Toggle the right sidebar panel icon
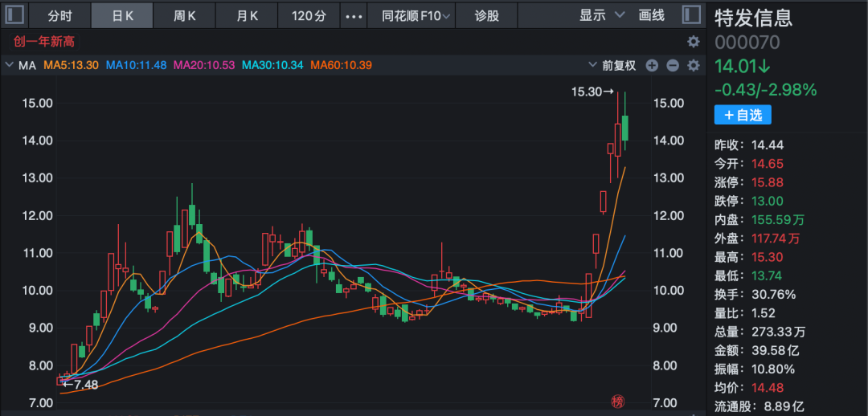Image resolution: width=868 pixels, height=416 pixels. pyautogui.click(x=691, y=15)
